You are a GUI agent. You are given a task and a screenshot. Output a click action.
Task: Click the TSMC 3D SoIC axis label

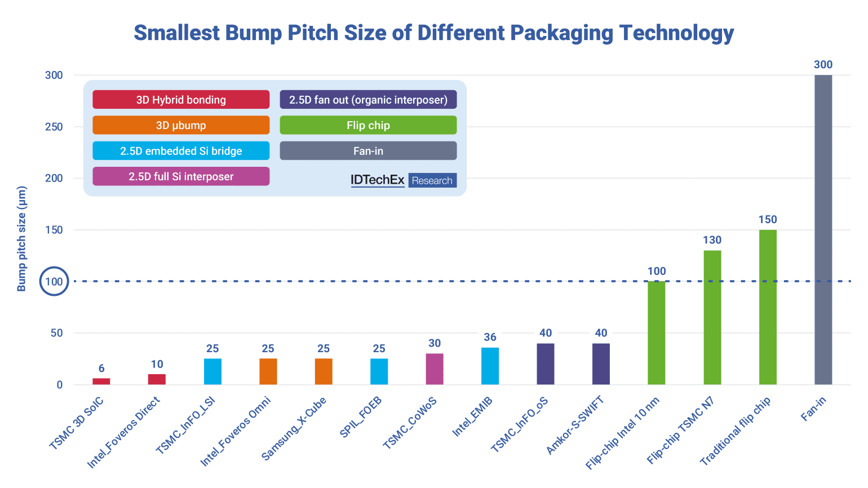click(77, 423)
